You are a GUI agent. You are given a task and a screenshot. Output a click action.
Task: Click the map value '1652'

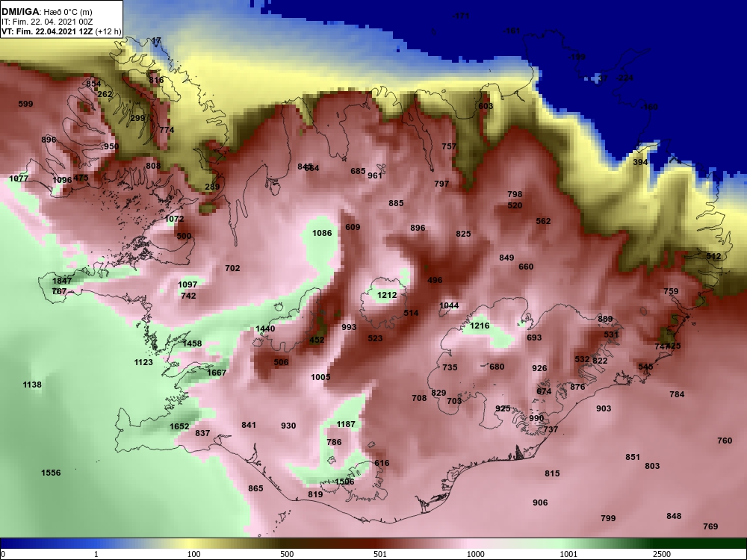tap(179, 426)
